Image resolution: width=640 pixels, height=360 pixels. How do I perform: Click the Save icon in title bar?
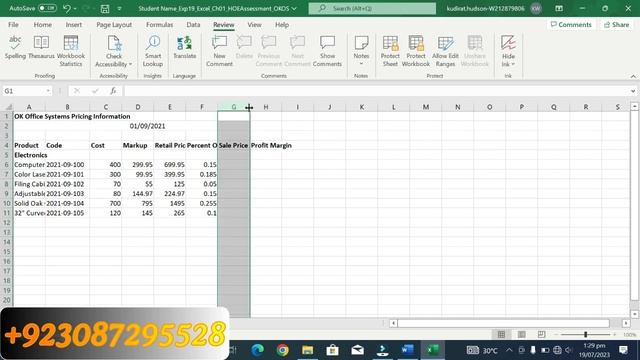pos(105,8)
